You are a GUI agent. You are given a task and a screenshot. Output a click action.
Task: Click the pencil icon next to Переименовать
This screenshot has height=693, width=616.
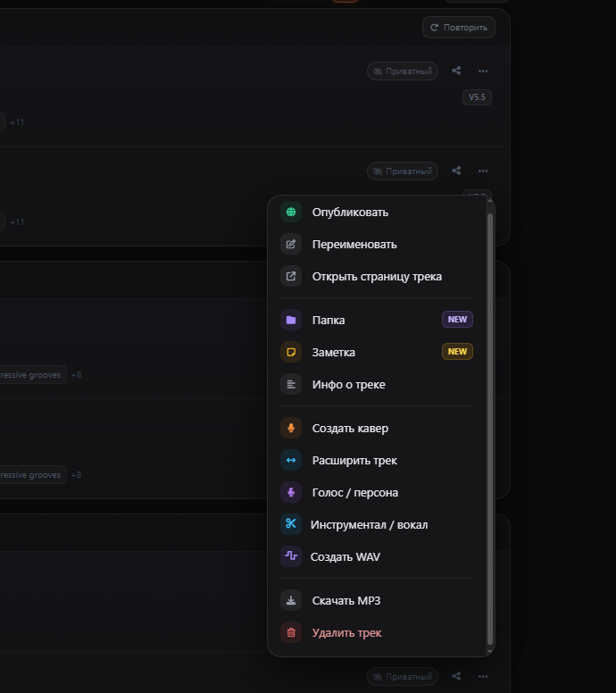tap(291, 245)
